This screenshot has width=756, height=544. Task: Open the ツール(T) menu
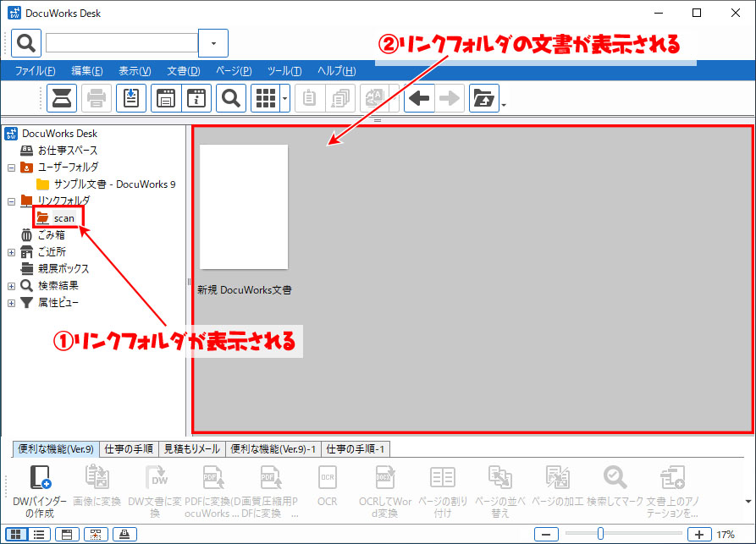[x=284, y=71]
